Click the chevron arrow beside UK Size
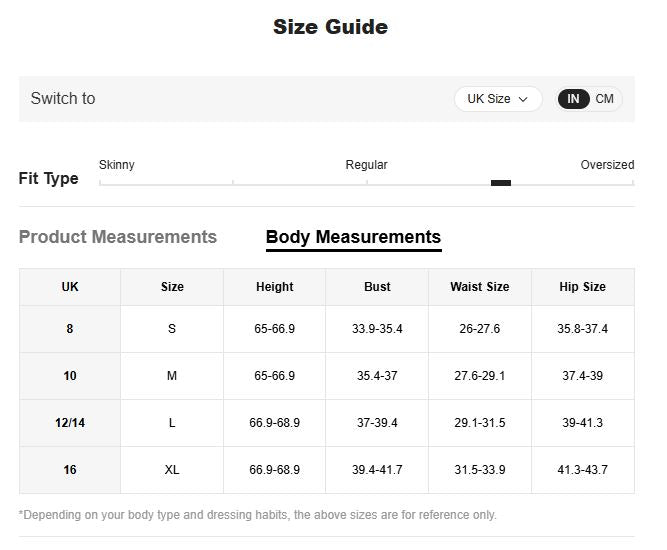The height and width of the screenshot is (550, 667). click(x=523, y=99)
